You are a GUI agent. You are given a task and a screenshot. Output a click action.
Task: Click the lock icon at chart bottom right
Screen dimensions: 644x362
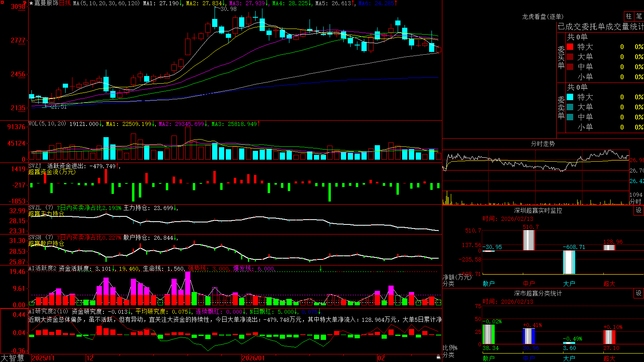(x=438, y=357)
